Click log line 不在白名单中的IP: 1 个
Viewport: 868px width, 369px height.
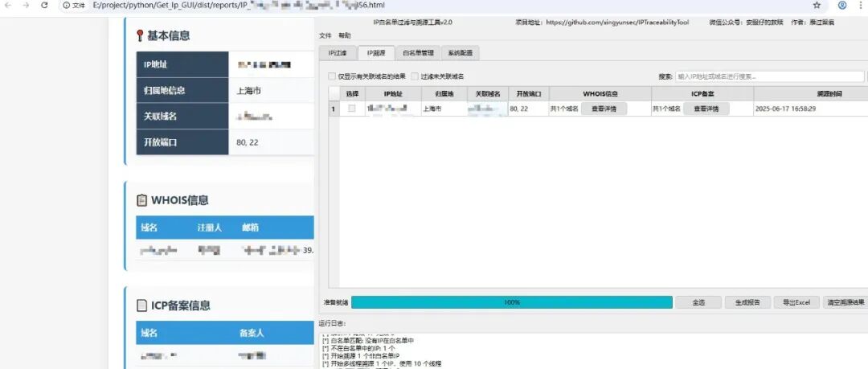(358, 348)
